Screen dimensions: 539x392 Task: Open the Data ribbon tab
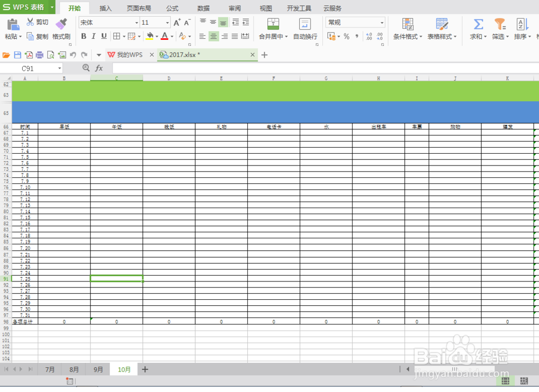[x=203, y=8]
